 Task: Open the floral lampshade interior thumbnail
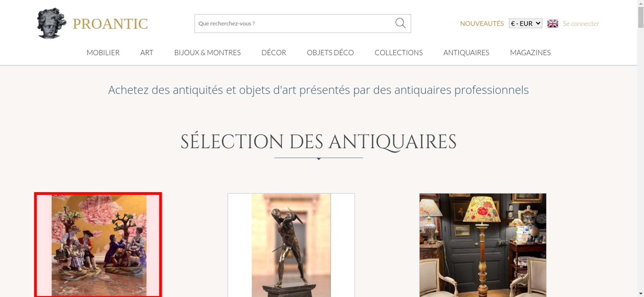(483, 245)
